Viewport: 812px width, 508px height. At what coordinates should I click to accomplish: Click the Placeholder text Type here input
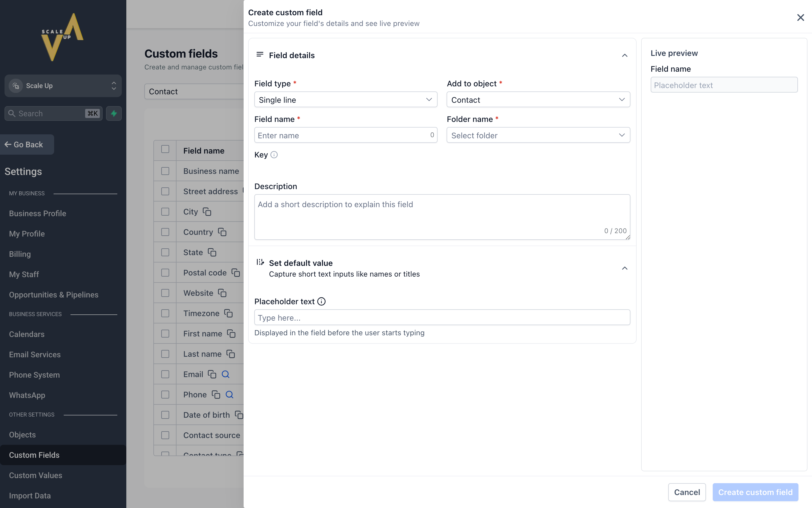442,317
